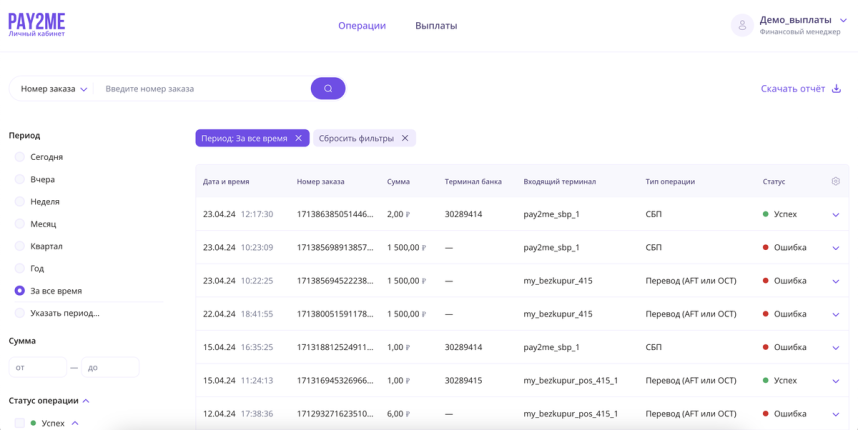Select the 'Сегодня' period radio button
Screen dimensions: 858x430
click(x=20, y=157)
